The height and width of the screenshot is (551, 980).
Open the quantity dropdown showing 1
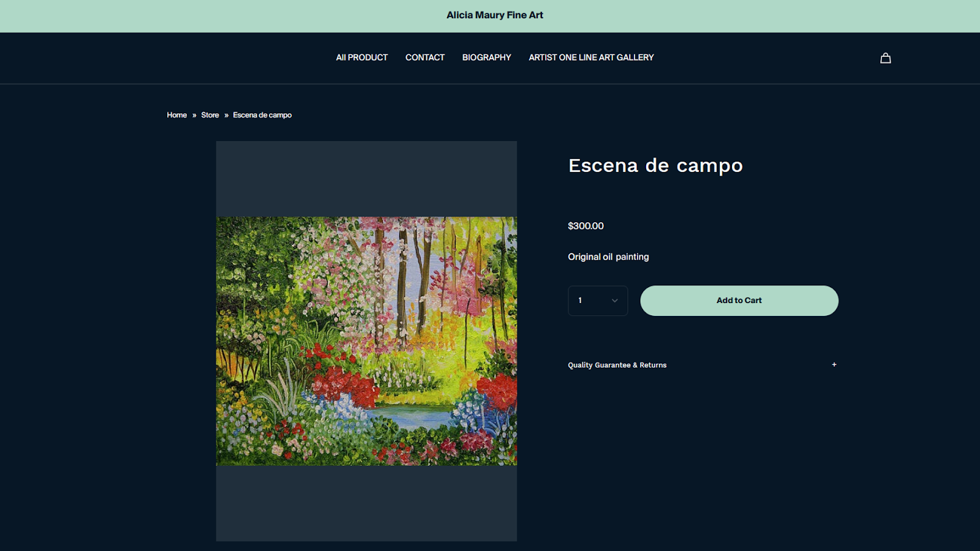point(597,301)
